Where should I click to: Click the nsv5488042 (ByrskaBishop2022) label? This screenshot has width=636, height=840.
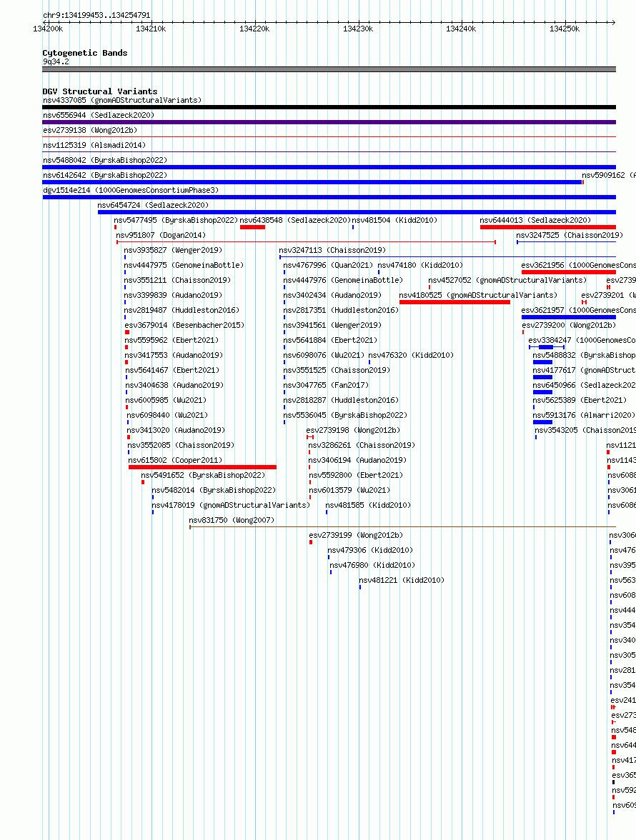tap(105, 160)
